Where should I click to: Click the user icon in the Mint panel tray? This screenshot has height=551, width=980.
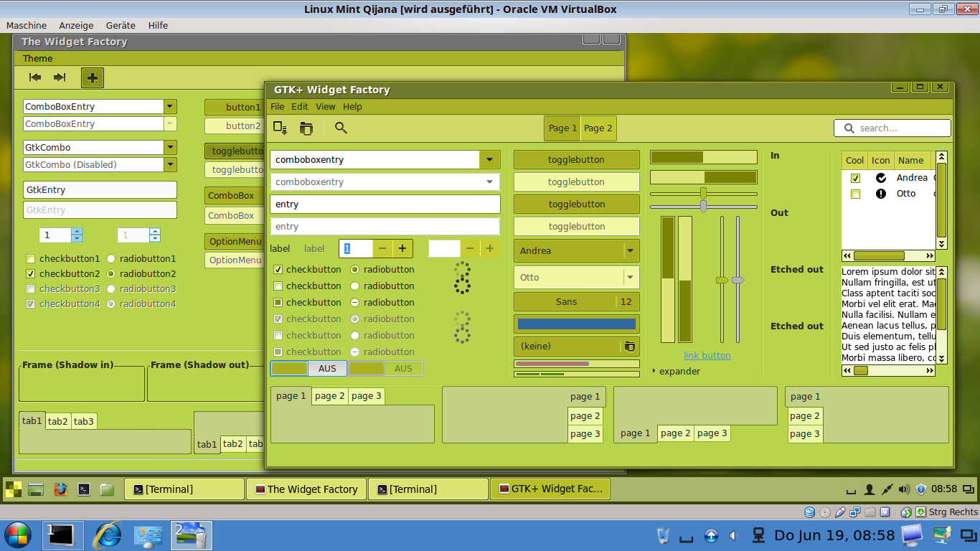pyautogui.click(x=870, y=489)
